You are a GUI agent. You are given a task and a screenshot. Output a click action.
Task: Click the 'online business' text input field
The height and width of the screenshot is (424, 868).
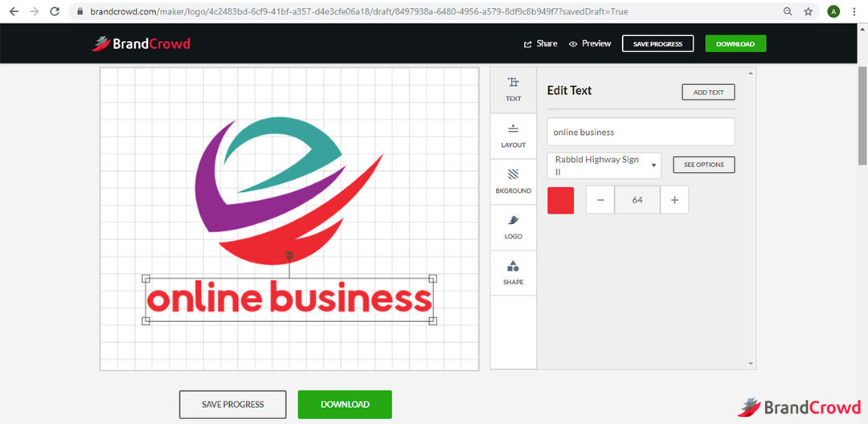(641, 132)
